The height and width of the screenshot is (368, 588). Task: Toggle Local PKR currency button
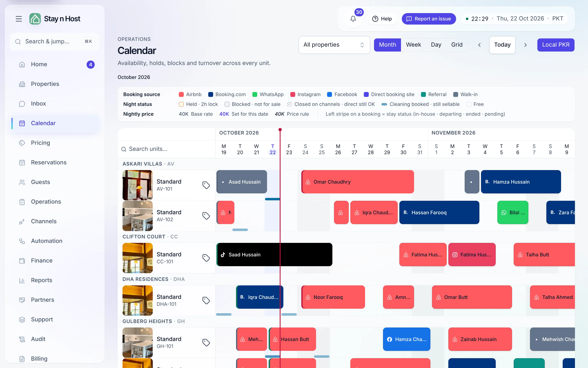click(x=556, y=45)
